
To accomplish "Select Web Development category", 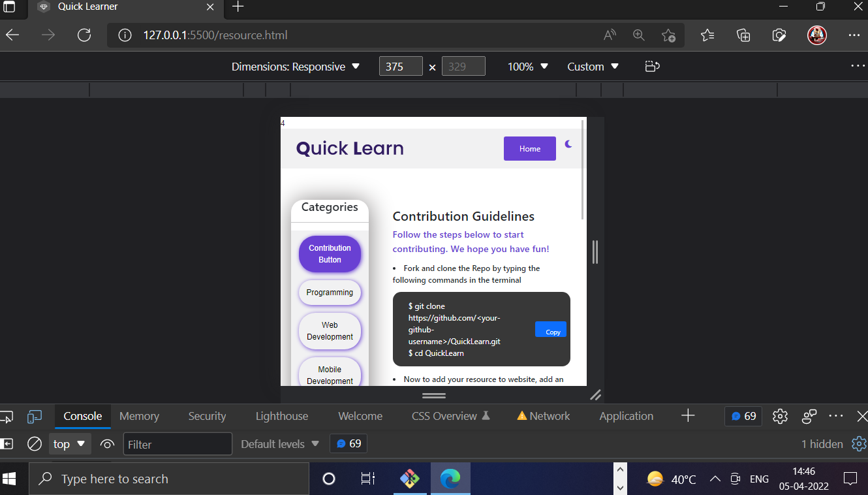I will click(330, 331).
